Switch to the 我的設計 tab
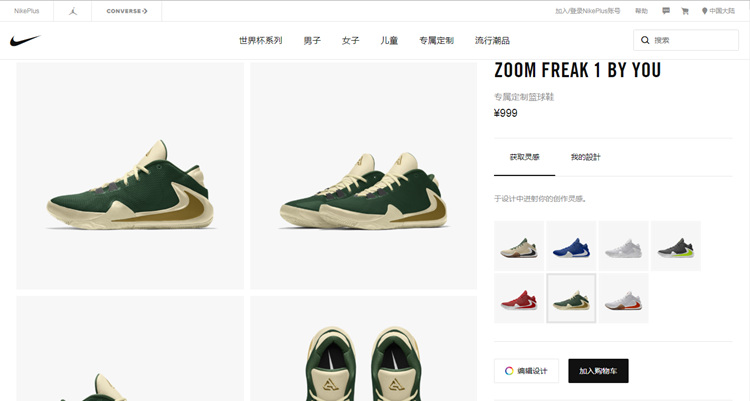The image size is (750, 401). tap(585, 157)
